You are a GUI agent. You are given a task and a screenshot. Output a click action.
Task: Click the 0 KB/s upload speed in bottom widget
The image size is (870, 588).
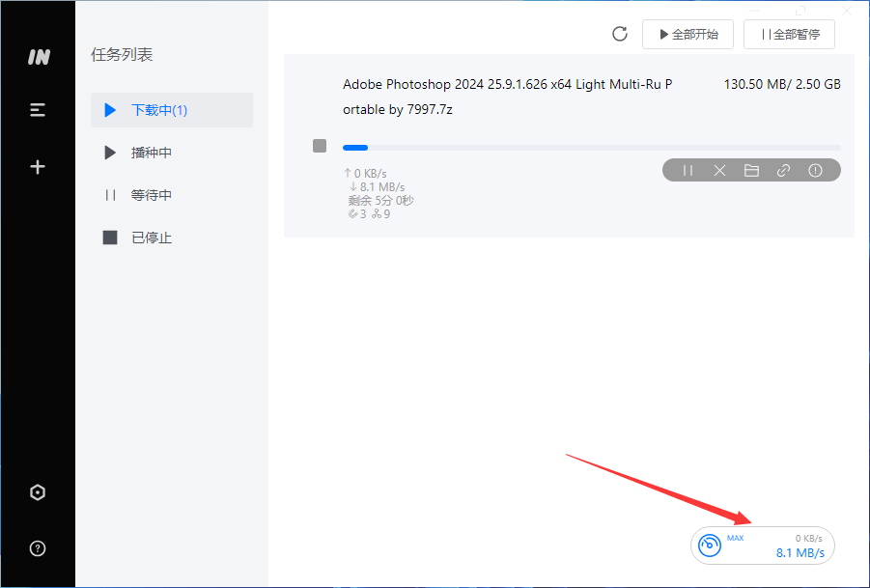tap(809, 538)
